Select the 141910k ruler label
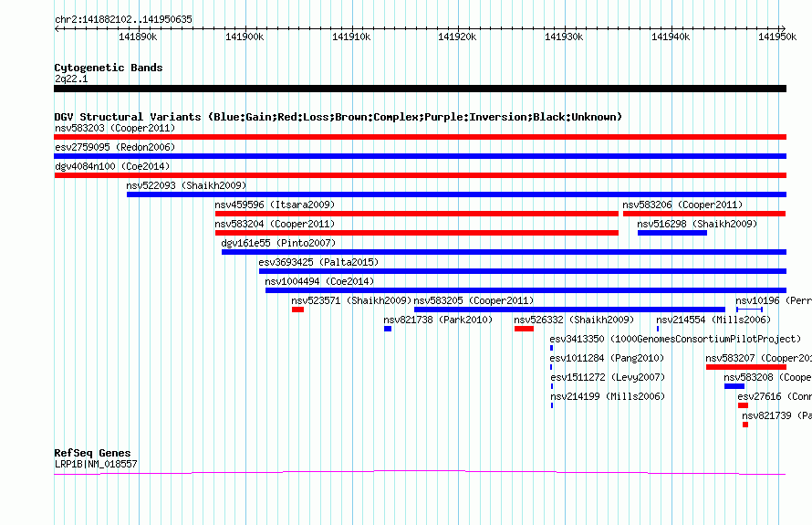Viewport: 812px width, 525px height. pos(351,37)
